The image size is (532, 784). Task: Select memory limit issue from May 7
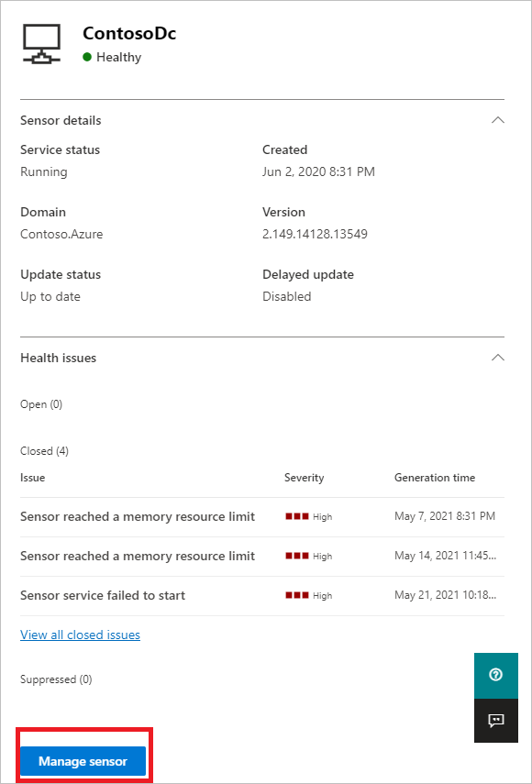[262, 517]
